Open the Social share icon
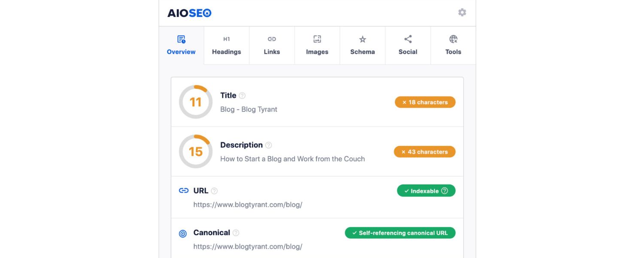This screenshot has height=258, width=644. click(407, 39)
